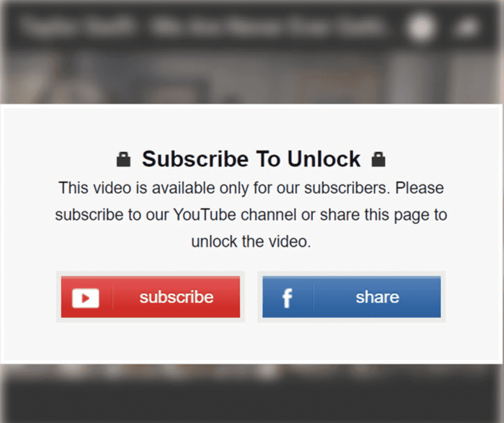Click the lock icon right of heading

(378, 159)
